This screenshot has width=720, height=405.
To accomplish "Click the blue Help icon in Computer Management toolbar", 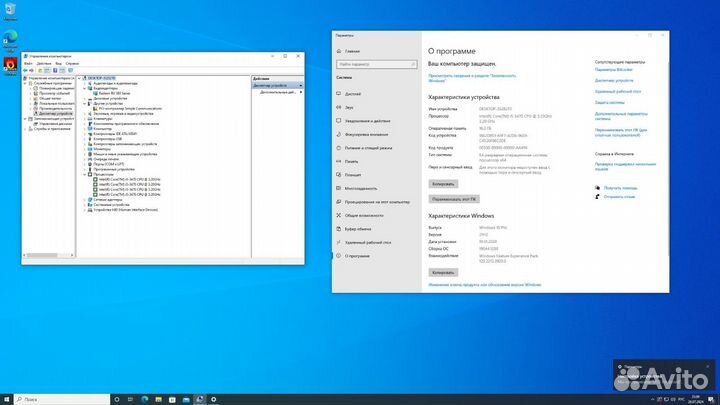I will tap(55, 70).
